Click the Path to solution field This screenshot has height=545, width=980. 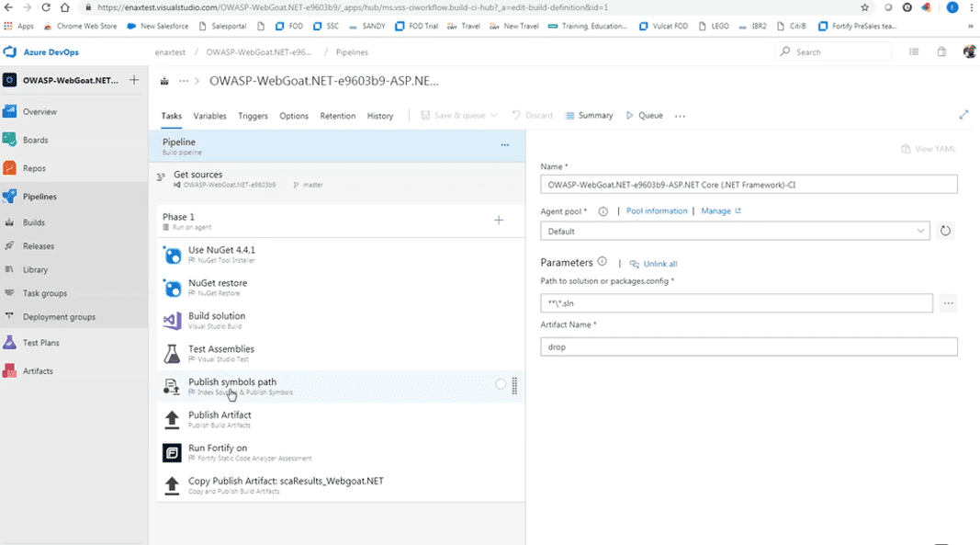[737, 303]
